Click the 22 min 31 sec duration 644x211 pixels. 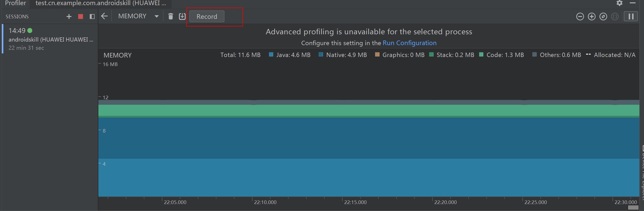(x=26, y=48)
